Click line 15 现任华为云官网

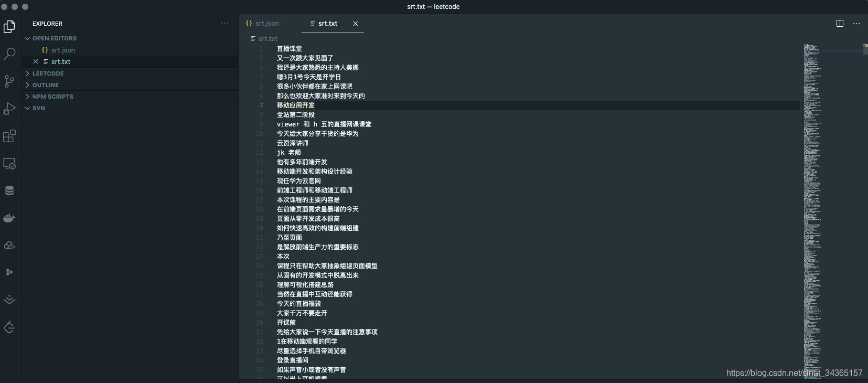click(299, 181)
